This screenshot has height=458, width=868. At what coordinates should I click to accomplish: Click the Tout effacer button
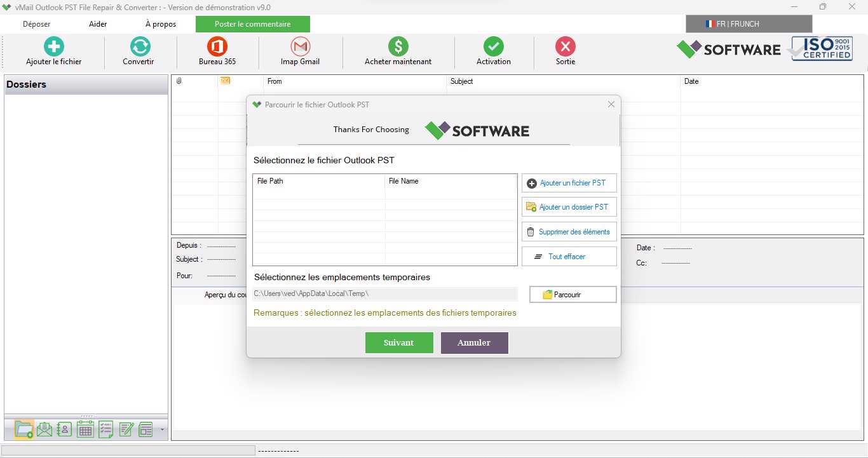click(x=569, y=257)
